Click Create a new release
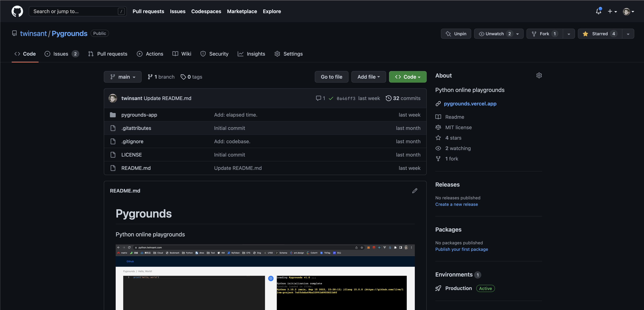 click(x=456, y=204)
